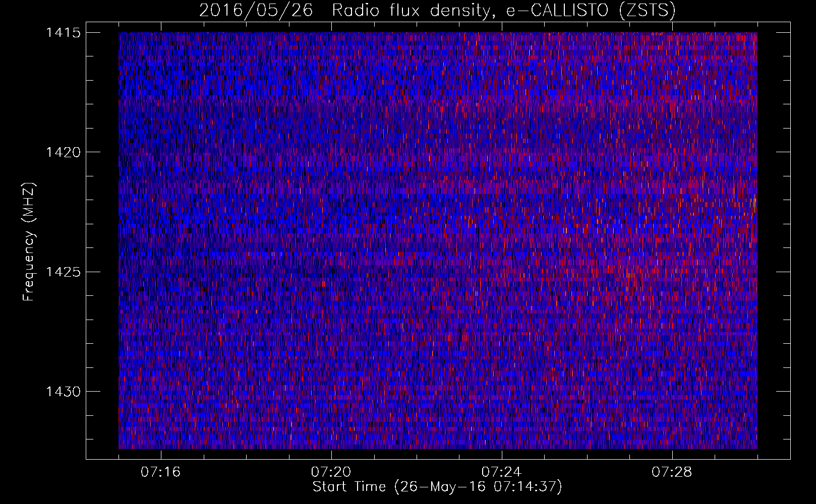Click the 07:24 time tick label
The height and width of the screenshot is (504, 816).
pyautogui.click(x=501, y=472)
